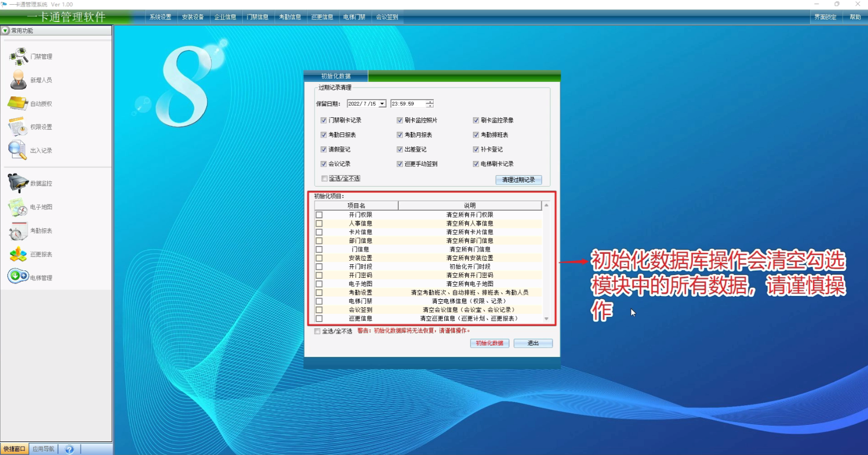Screen dimensions: 868x455
Task: Open 考勤报表 clock icon
Action: tap(18, 231)
